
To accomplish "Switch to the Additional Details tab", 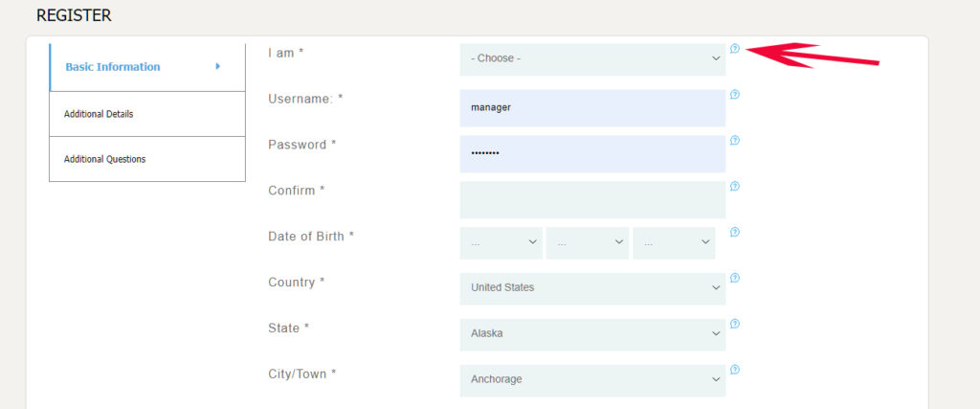I will (x=147, y=114).
